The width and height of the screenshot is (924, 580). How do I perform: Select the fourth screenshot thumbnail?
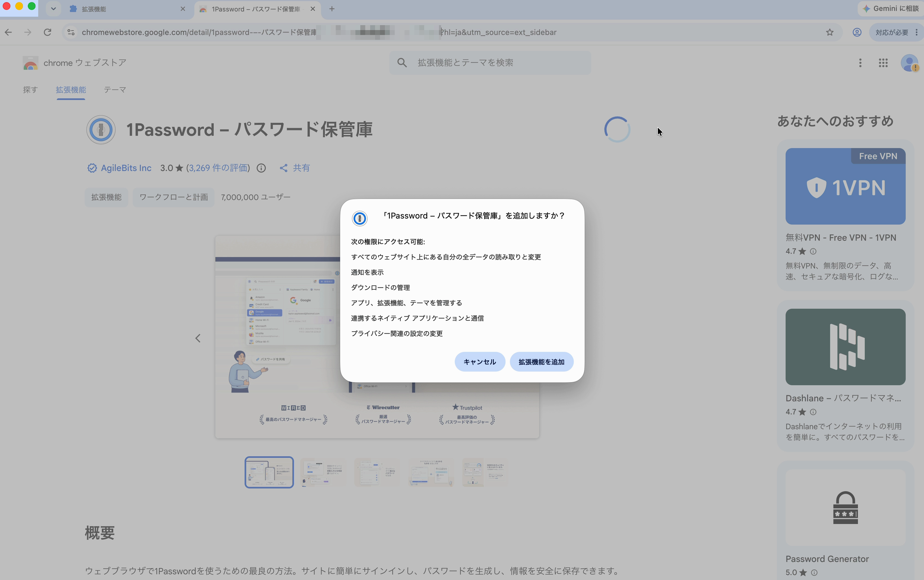(x=431, y=472)
